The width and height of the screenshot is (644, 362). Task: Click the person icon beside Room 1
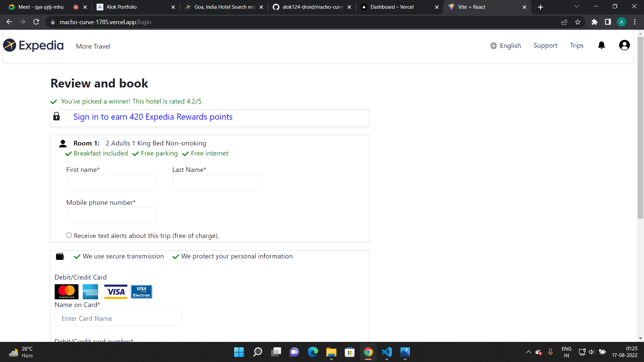(63, 144)
